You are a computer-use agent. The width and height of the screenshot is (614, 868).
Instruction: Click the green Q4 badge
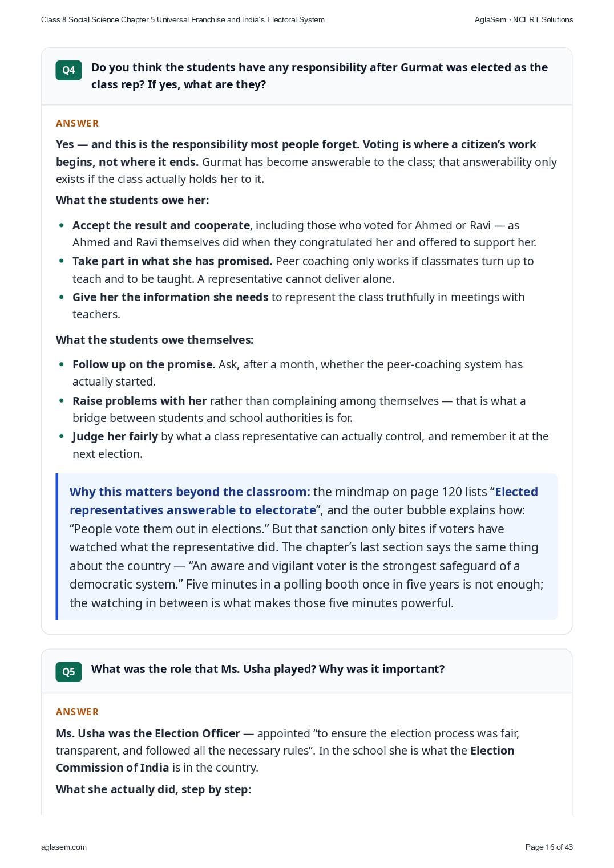click(x=68, y=70)
